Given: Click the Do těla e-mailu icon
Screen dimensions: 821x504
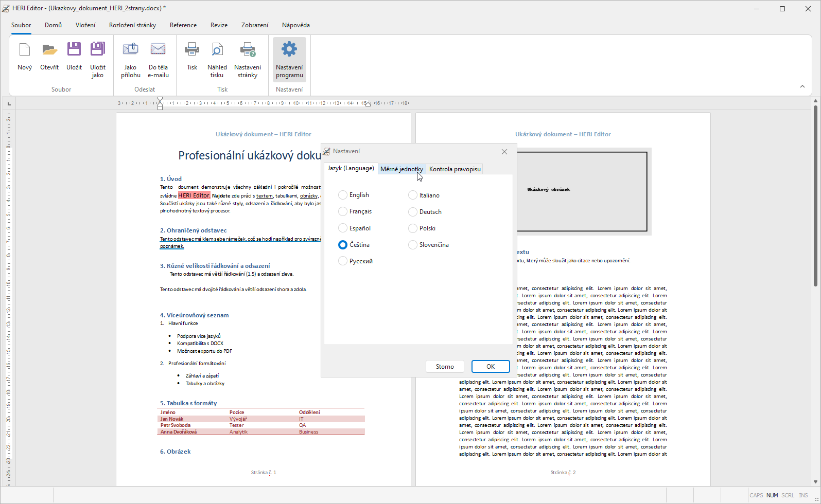Looking at the screenshot, I should (x=158, y=50).
